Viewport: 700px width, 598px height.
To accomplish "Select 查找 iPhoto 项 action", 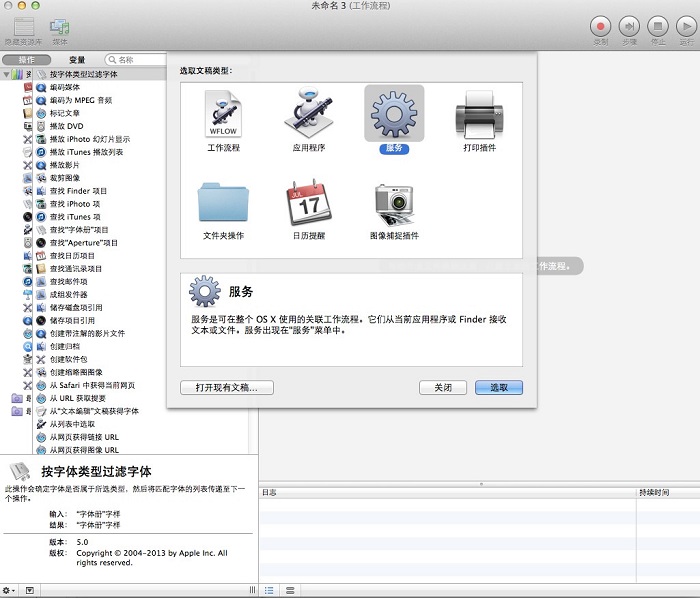I will point(100,204).
